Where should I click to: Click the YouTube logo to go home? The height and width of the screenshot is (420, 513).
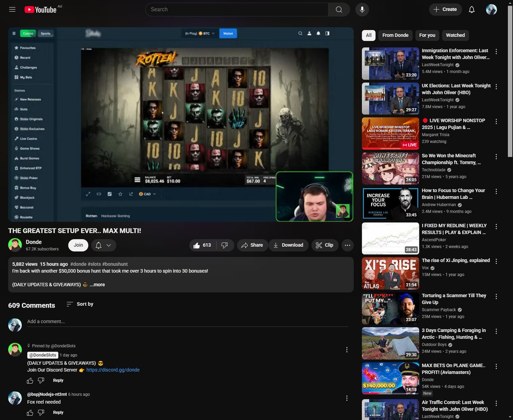tap(41, 9)
